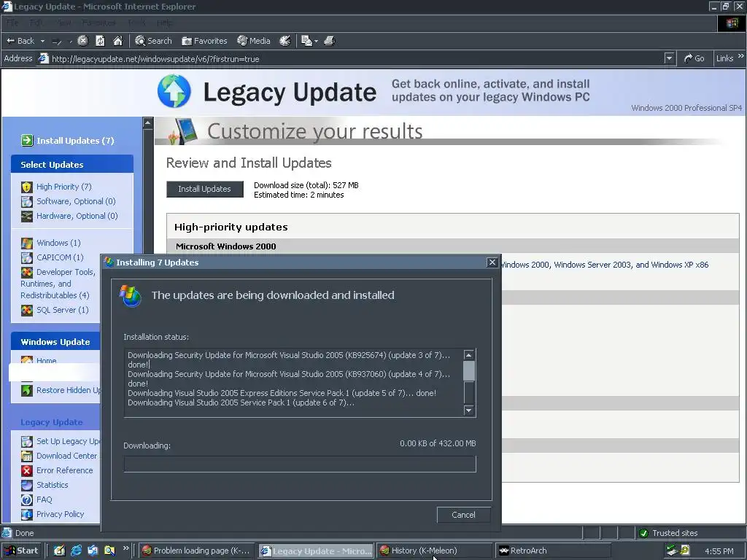The image size is (747, 560).
Task: Click the Trusted sites security zone indicator
Action: [x=670, y=533]
